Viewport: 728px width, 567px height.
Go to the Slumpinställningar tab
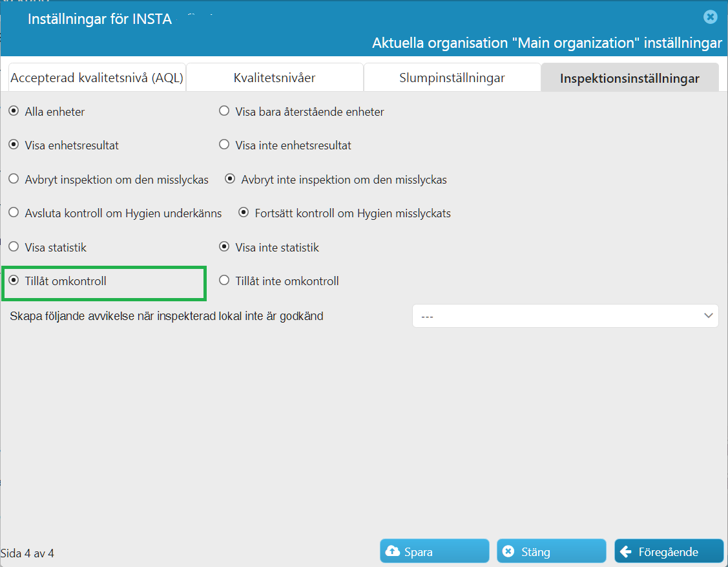(452, 78)
